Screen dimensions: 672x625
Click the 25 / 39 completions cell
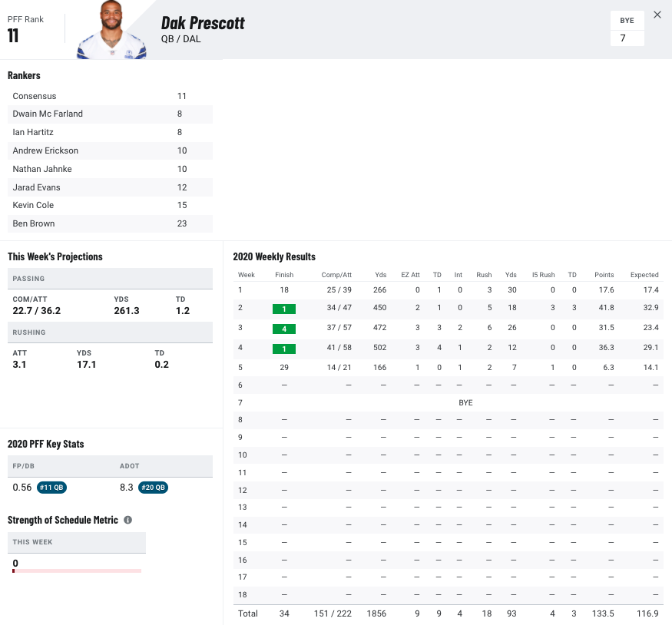point(339,290)
